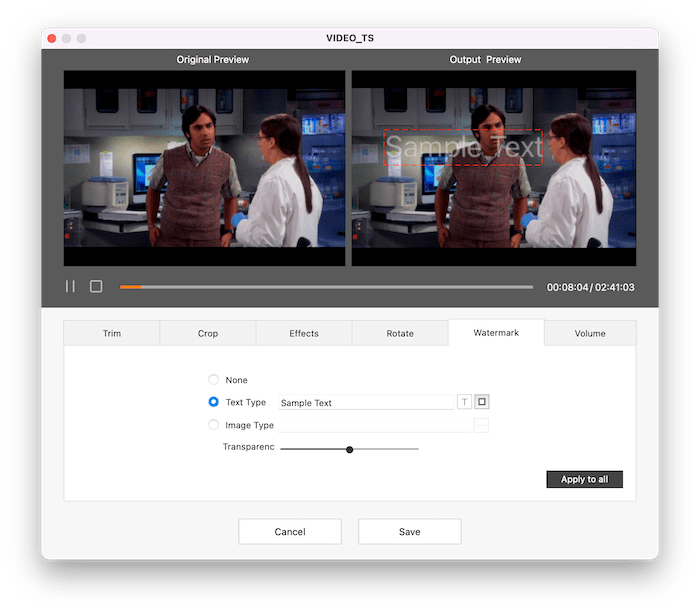This screenshot has width=700, height=614.
Task: Open the Crop tab
Action: pyautogui.click(x=208, y=333)
